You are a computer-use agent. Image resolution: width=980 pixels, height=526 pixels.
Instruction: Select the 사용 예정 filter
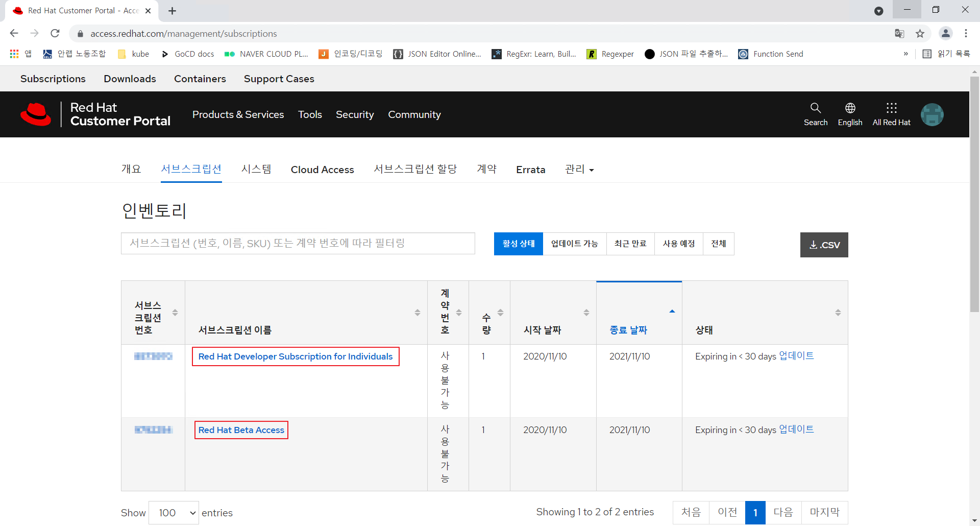pyautogui.click(x=679, y=244)
